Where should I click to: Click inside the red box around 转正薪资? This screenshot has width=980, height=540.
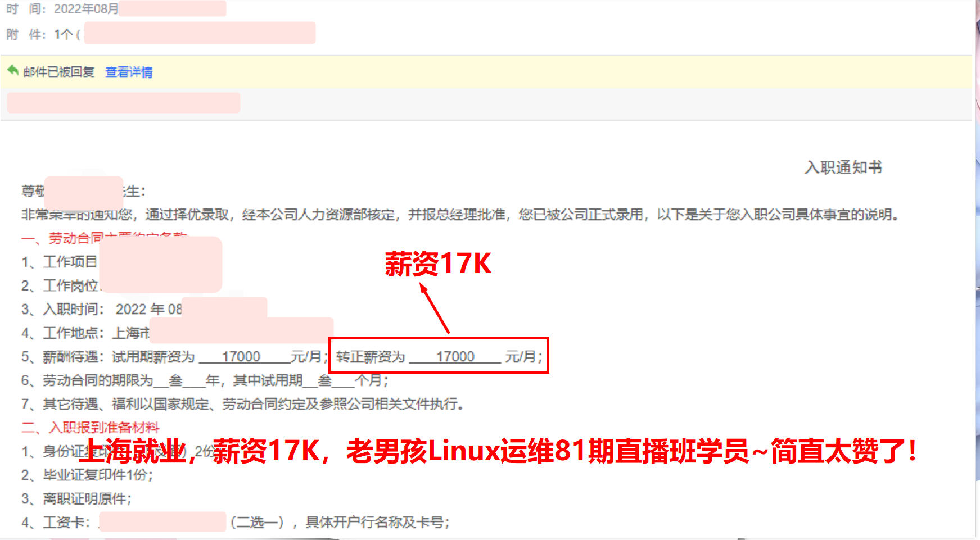(x=439, y=355)
